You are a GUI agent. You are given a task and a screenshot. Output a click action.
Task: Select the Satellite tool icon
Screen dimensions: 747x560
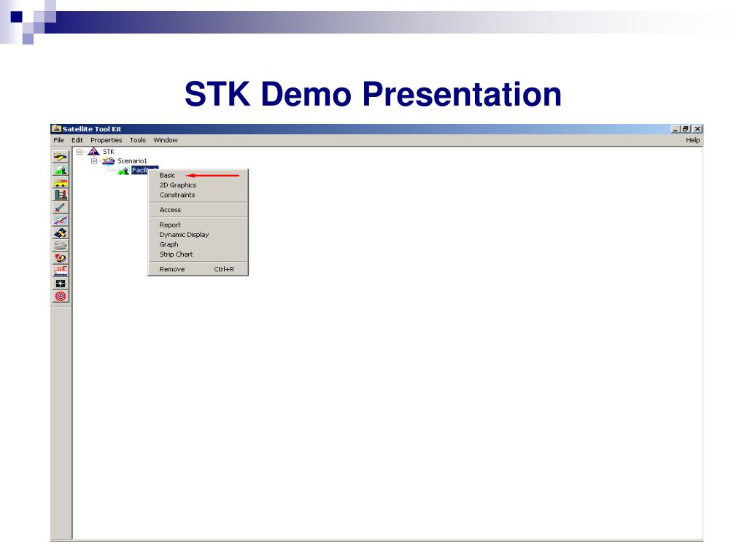[x=61, y=233]
